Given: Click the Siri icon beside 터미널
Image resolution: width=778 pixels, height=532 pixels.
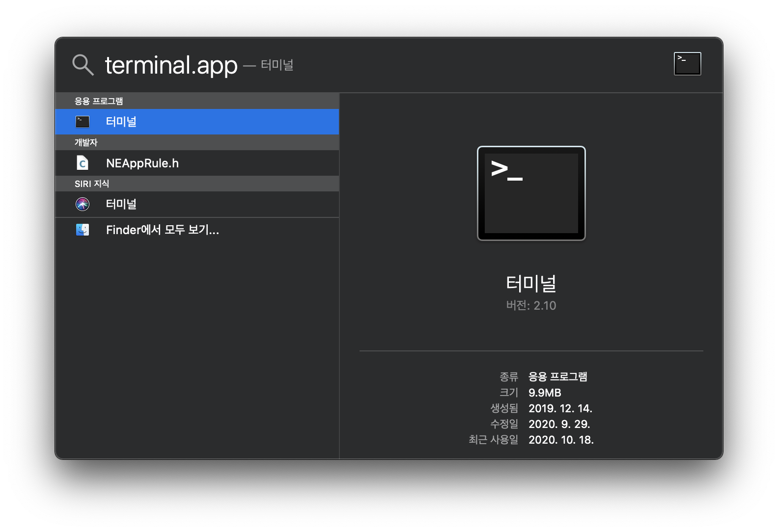Looking at the screenshot, I should [83, 204].
